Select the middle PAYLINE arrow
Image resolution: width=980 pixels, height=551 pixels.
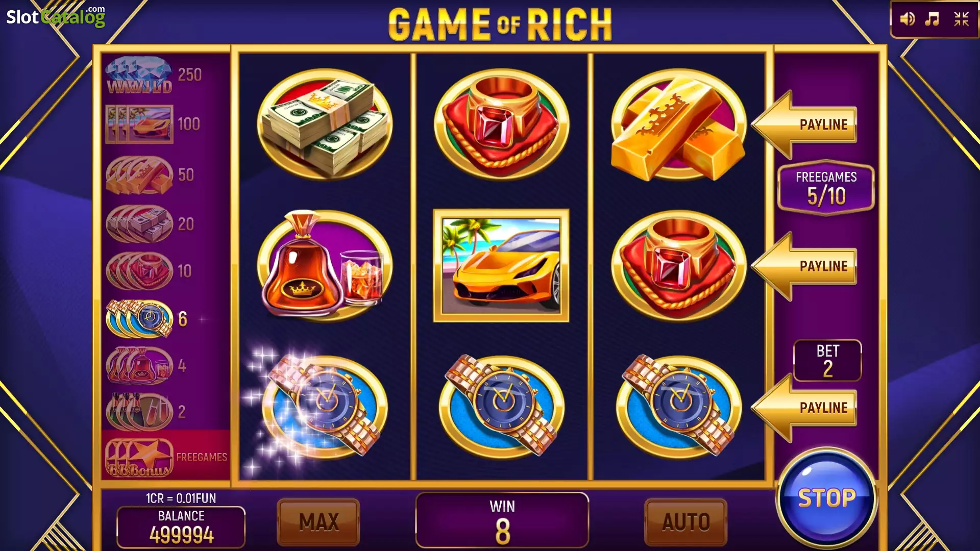pos(804,266)
